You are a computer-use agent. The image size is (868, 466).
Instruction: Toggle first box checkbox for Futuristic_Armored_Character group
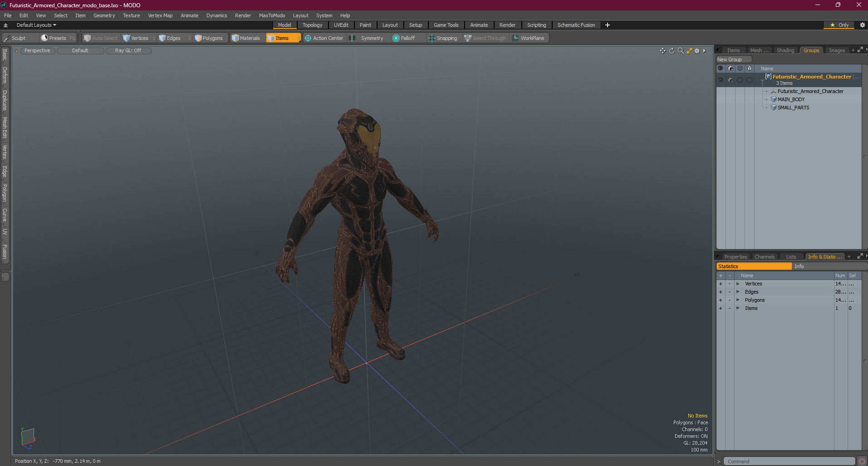[740, 80]
